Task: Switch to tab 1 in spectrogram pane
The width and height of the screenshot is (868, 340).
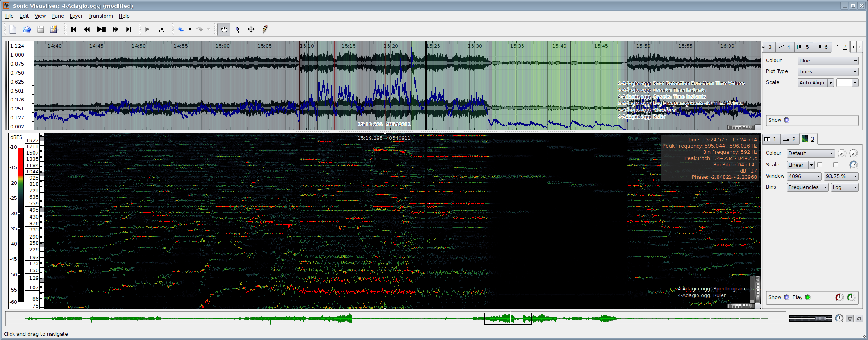Action: [x=772, y=139]
